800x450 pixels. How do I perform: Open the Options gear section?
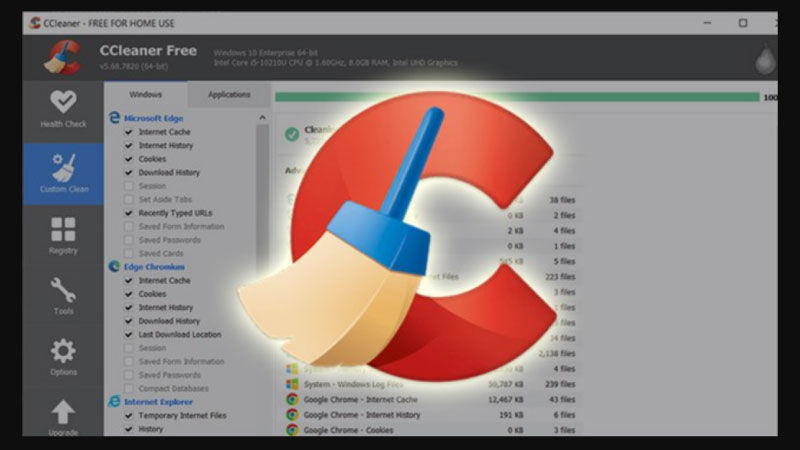pos(63,357)
